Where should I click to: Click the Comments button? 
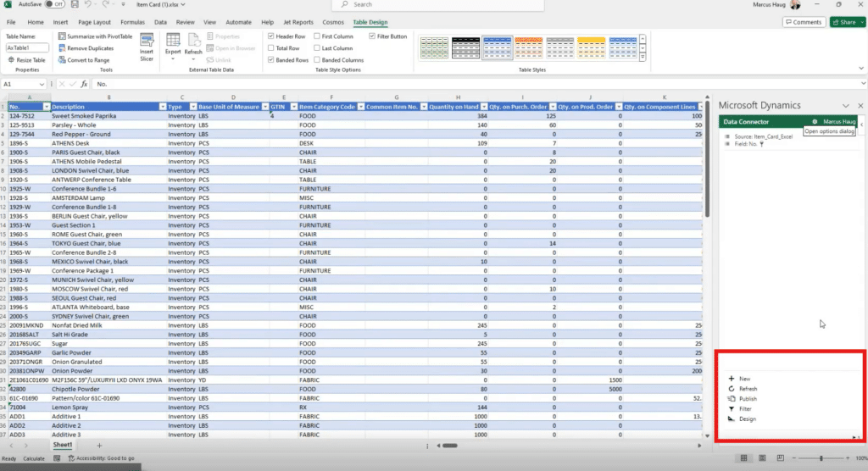point(804,22)
